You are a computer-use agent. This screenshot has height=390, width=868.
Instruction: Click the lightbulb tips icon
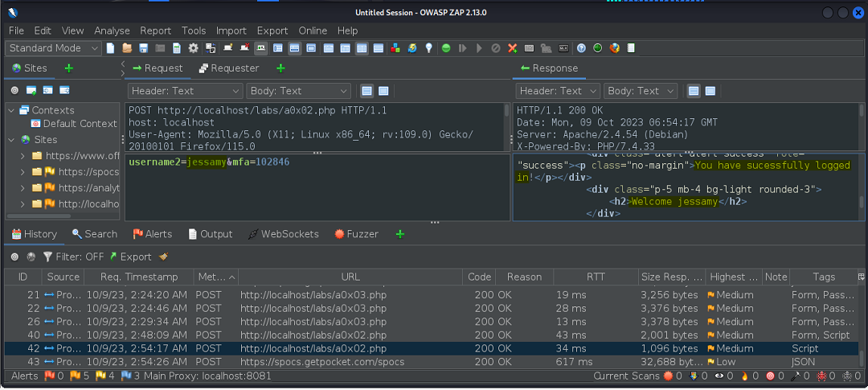(x=428, y=48)
